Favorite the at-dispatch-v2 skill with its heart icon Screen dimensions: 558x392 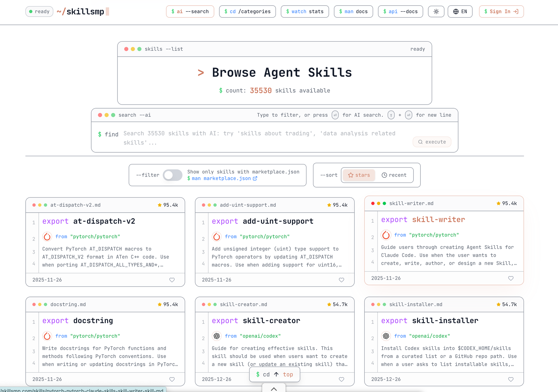click(x=172, y=280)
